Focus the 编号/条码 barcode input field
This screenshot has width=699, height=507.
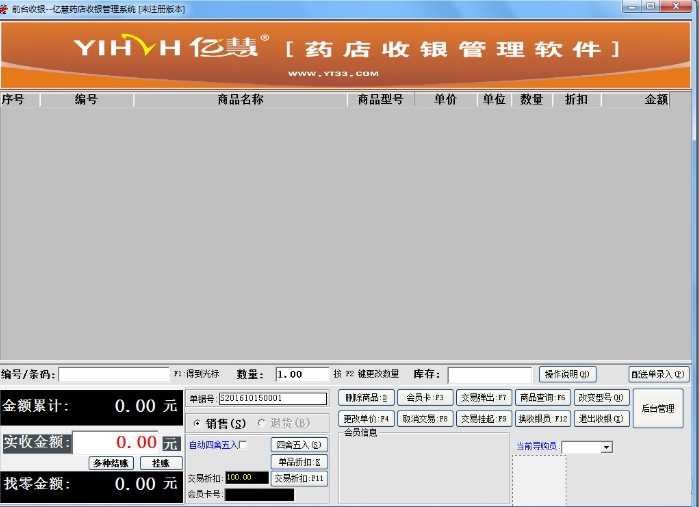tap(114, 375)
